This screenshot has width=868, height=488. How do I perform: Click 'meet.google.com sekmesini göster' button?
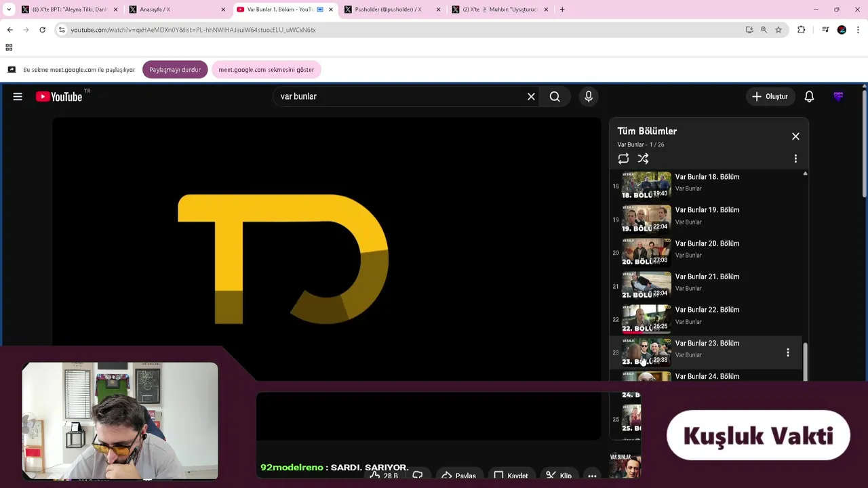pyautogui.click(x=266, y=70)
